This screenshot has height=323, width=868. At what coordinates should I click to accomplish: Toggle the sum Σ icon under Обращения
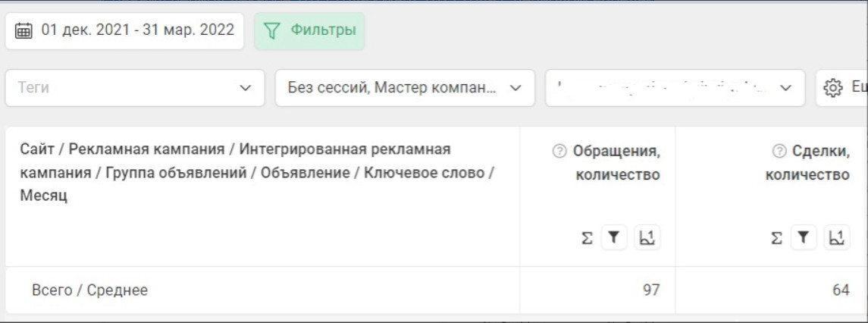(x=587, y=238)
